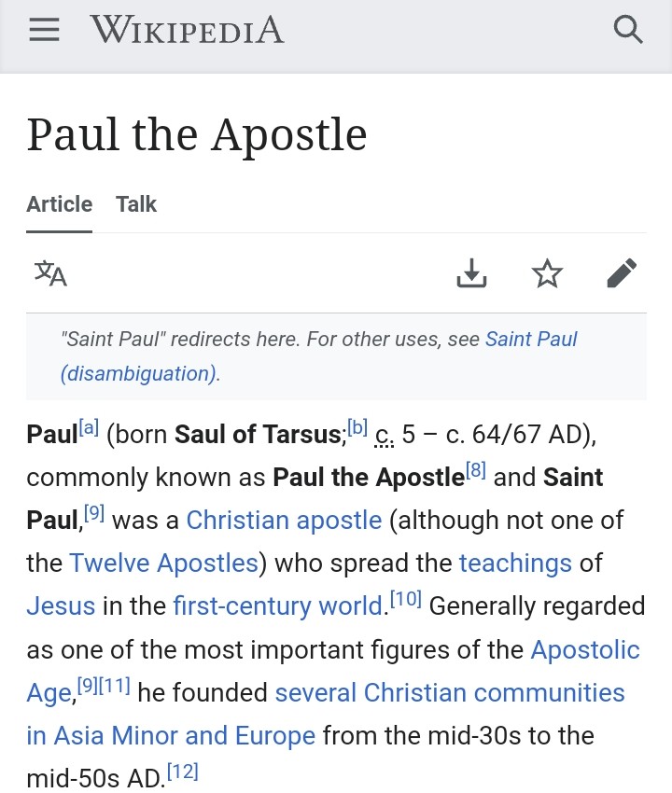The height and width of the screenshot is (793, 672).
Task: Open the Twelve Apostles link
Action: pyautogui.click(x=163, y=563)
